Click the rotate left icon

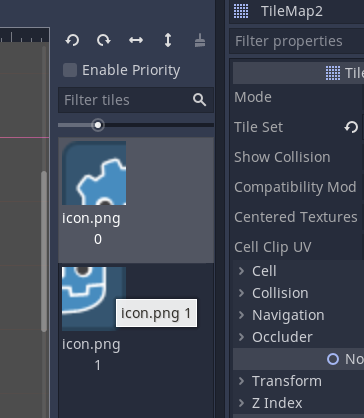tap(72, 40)
